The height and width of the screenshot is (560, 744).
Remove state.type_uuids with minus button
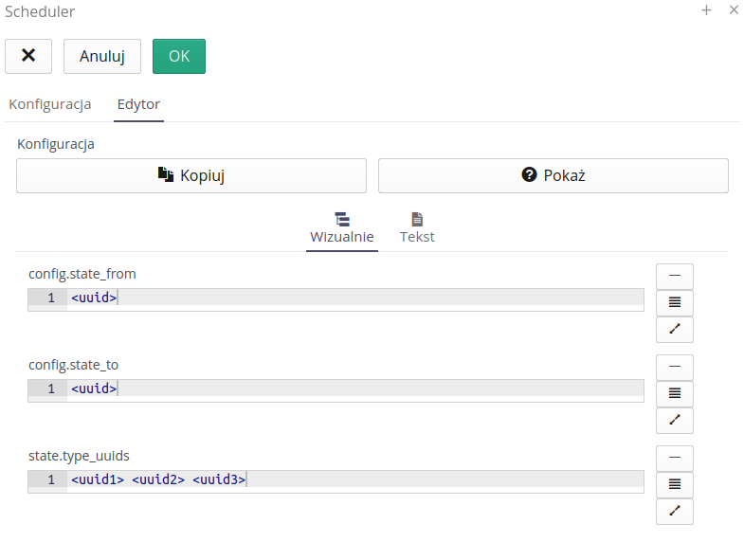675,458
